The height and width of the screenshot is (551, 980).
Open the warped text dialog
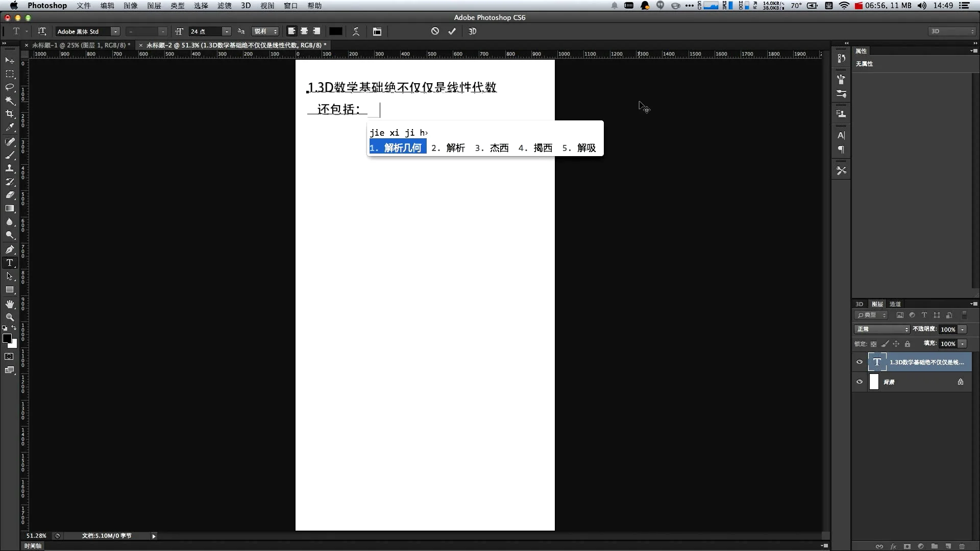356,31
